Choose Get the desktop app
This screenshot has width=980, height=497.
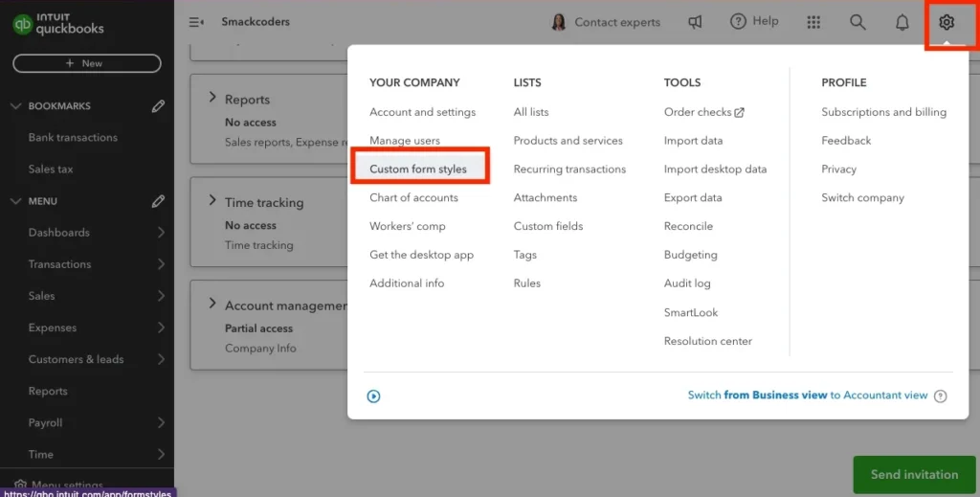coord(421,255)
